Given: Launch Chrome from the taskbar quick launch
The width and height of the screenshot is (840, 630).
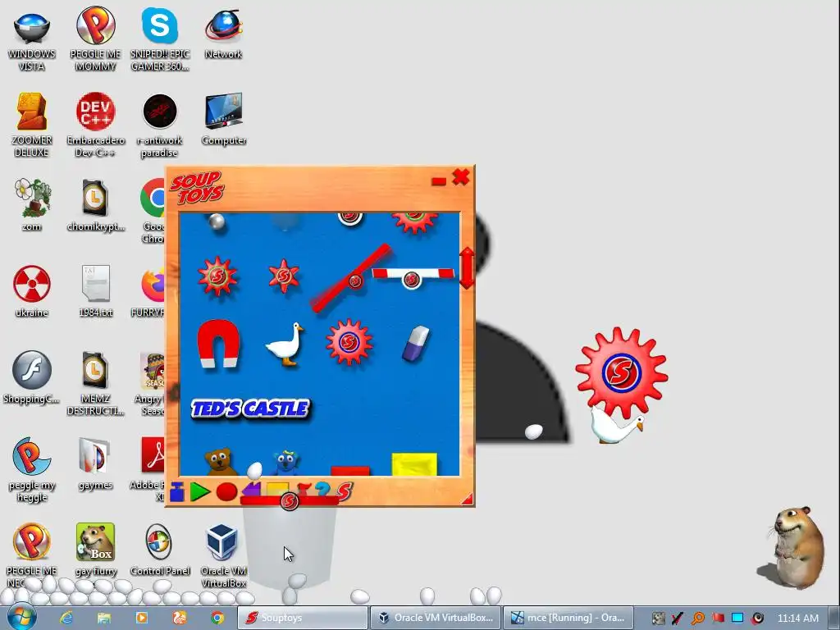Looking at the screenshot, I should click(x=217, y=618).
